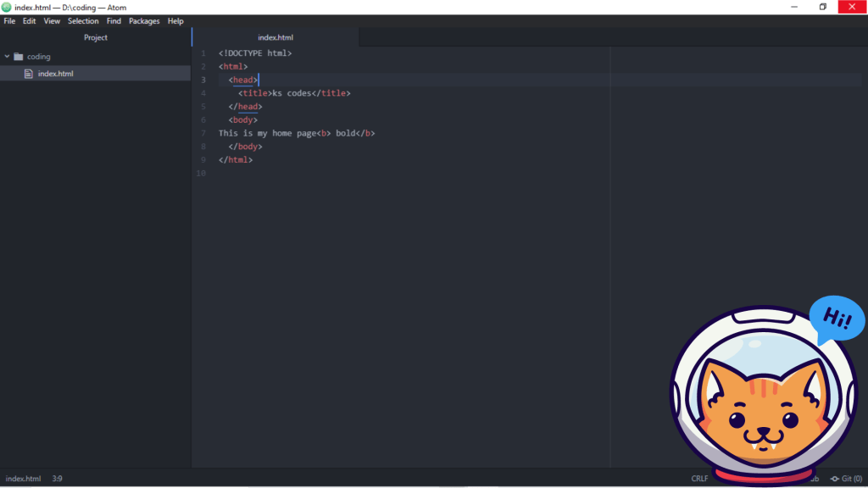Open the Selection menu
Image resolution: width=868 pixels, height=488 pixels.
pyautogui.click(x=83, y=21)
